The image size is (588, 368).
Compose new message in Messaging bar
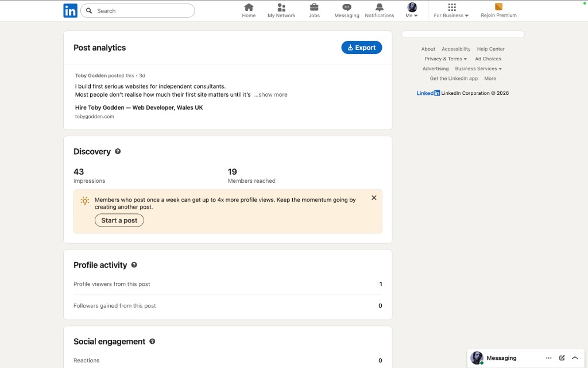pos(562,358)
